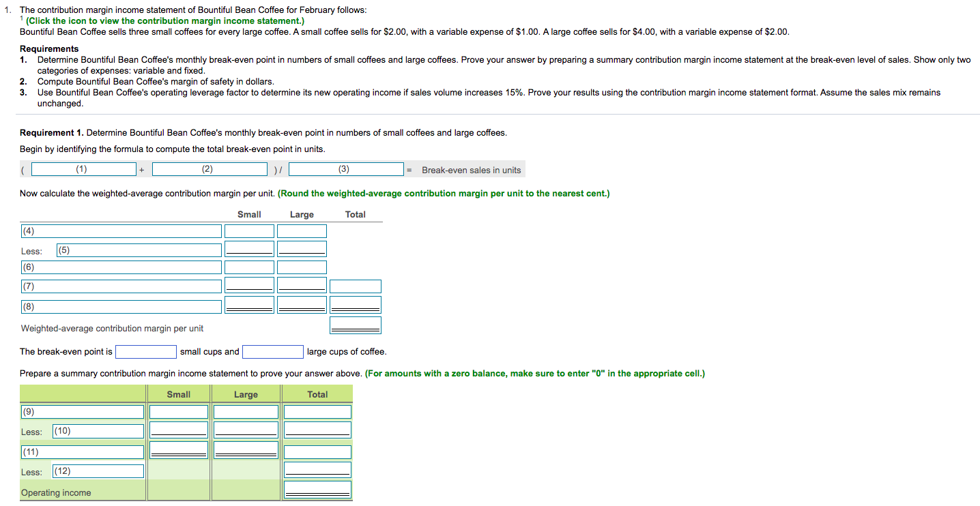Click Small column cell in row (9)
Screen dimensions: 980x506
[x=179, y=412]
